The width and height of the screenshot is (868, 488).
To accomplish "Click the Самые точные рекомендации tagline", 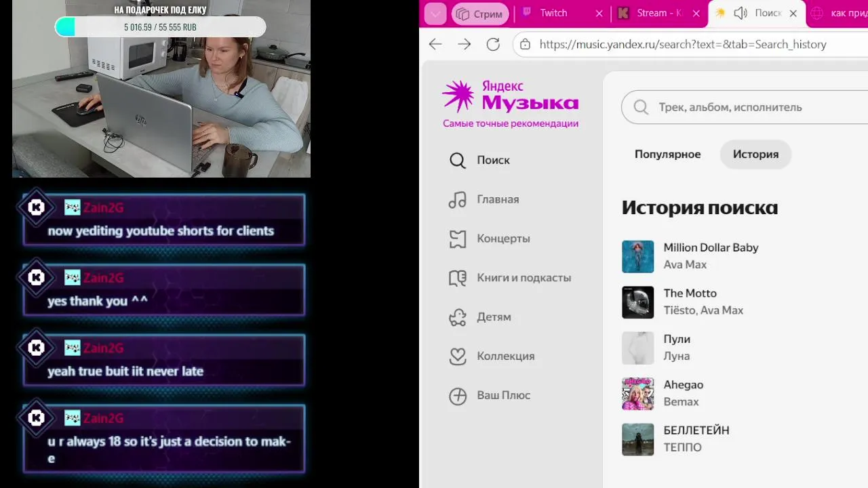I will point(511,123).
